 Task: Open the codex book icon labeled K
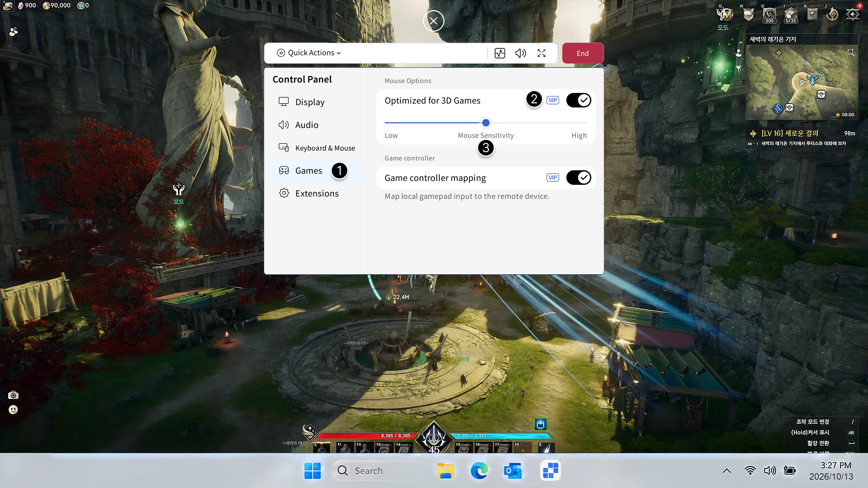coord(812,14)
